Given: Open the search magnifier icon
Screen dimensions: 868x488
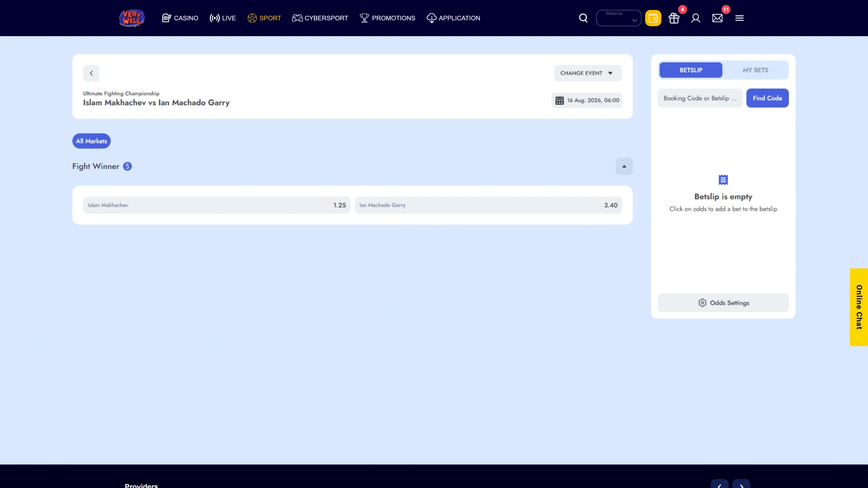Looking at the screenshot, I should 583,18.
